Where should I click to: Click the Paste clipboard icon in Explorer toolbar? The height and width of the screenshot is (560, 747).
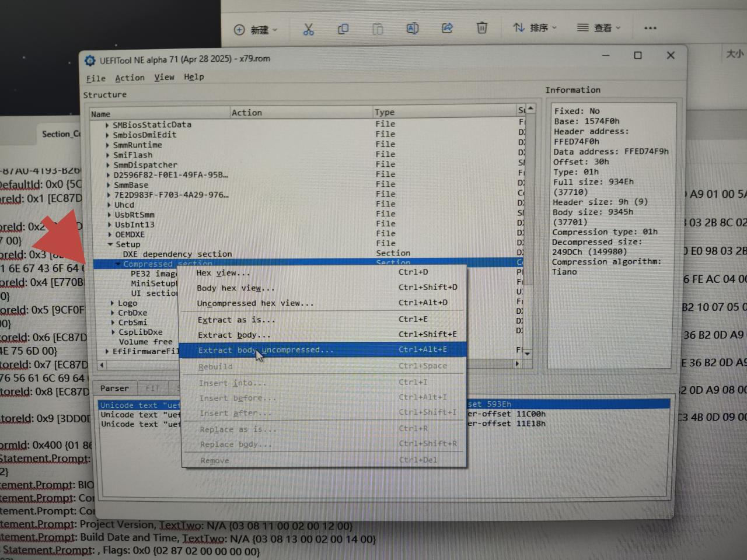[x=378, y=29]
